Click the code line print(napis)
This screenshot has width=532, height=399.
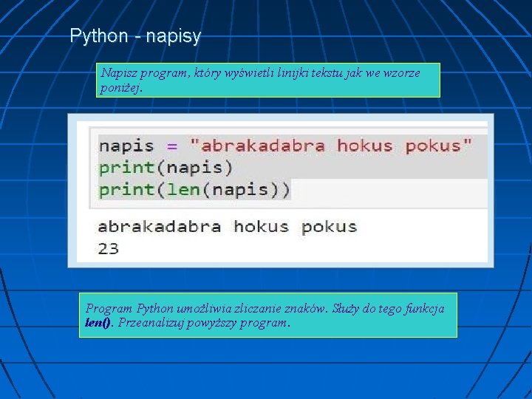166,168
